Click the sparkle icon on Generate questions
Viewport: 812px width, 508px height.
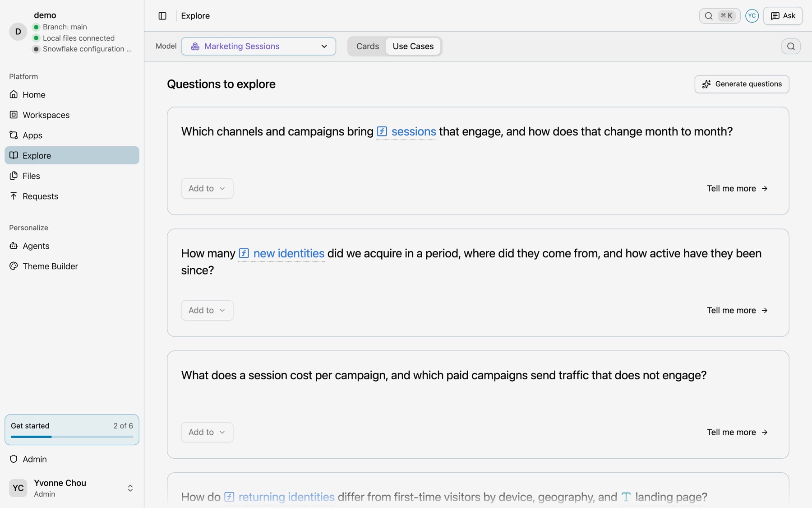[x=706, y=84]
